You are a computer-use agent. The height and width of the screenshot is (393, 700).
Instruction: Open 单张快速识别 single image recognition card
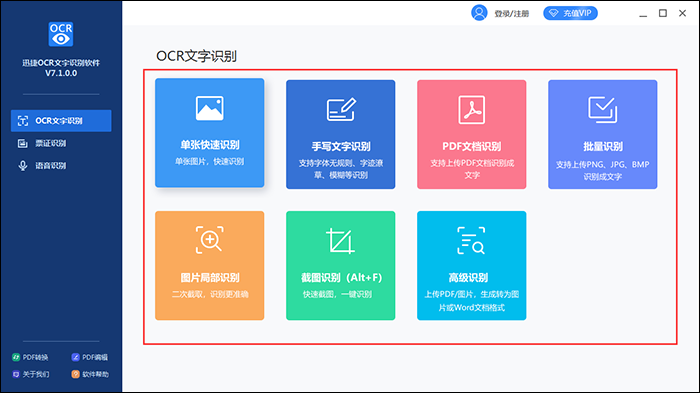tap(209, 133)
